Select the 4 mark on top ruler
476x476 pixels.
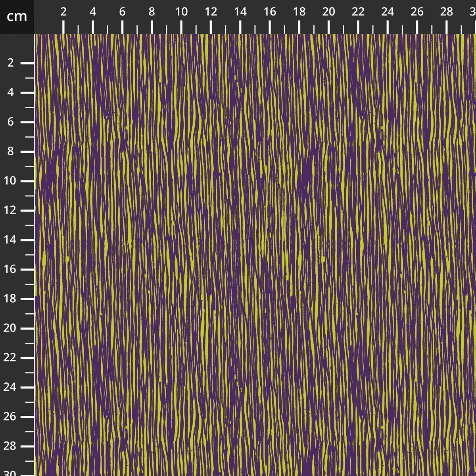point(92,12)
